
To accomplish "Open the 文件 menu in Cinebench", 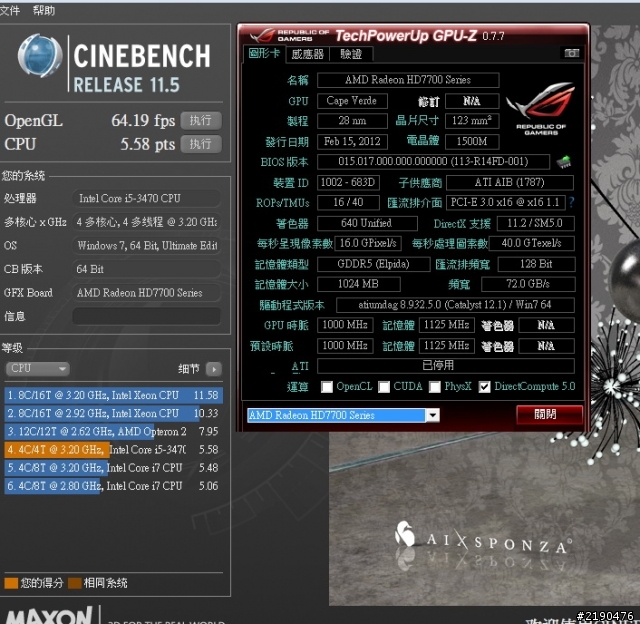I will click(10, 10).
